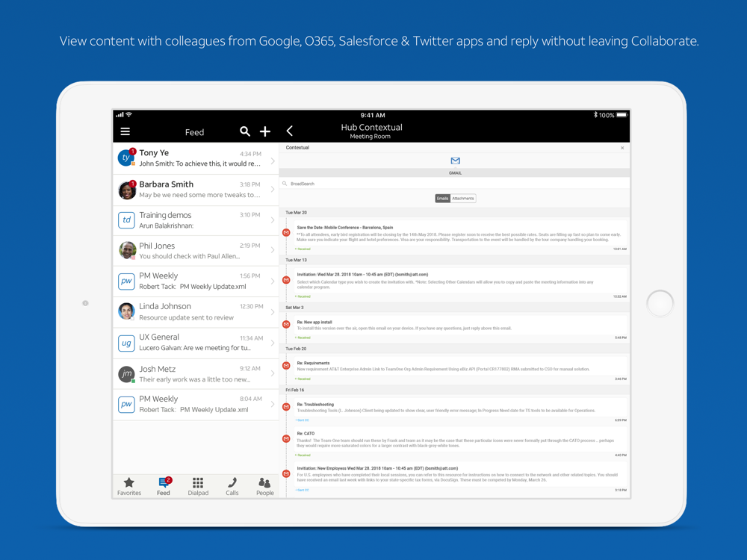Expand Barbara Smith conversation chevron
Viewport: 747px width, 560px height.
(273, 190)
